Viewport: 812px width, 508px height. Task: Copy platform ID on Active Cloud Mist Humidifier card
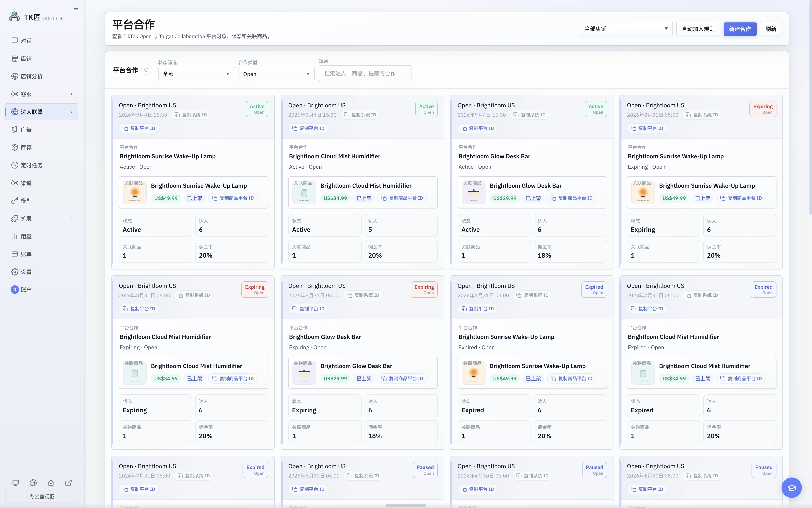(x=308, y=128)
